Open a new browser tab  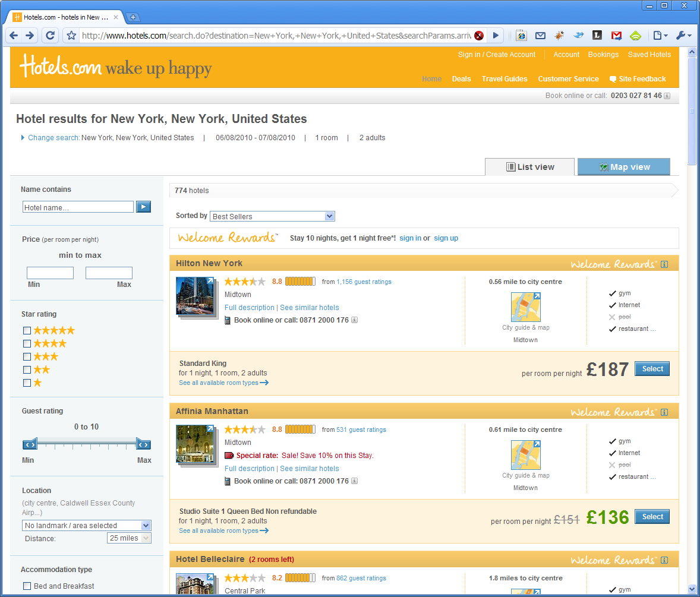tap(133, 17)
